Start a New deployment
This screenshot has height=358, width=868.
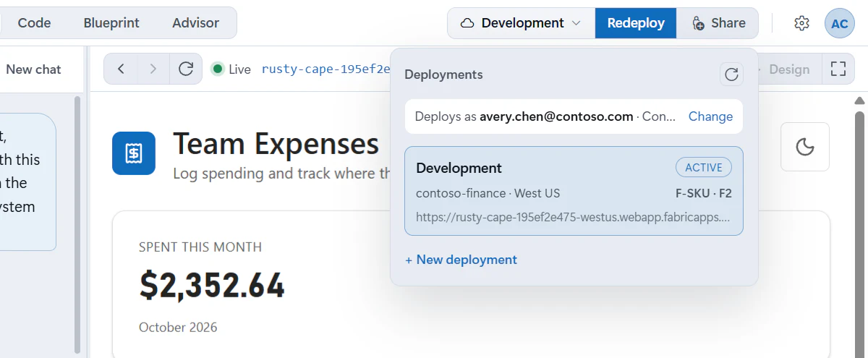click(x=461, y=260)
